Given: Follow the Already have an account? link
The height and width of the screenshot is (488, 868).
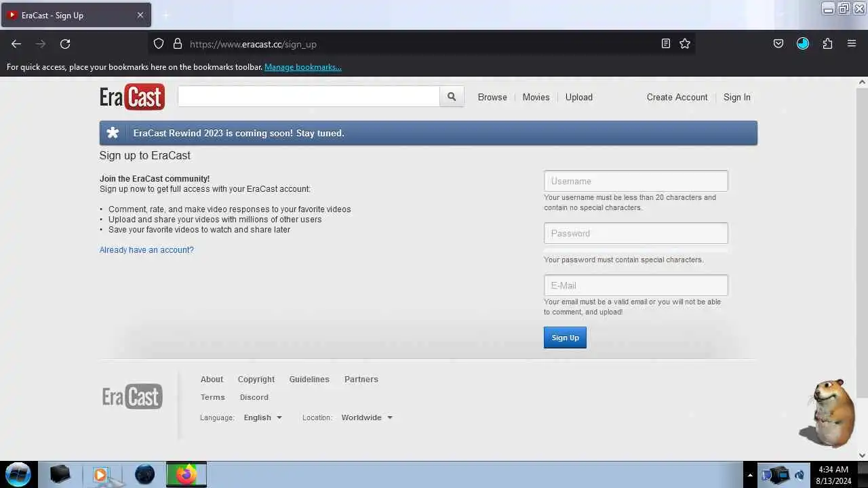Looking at the screenshot, I should 146,250.
